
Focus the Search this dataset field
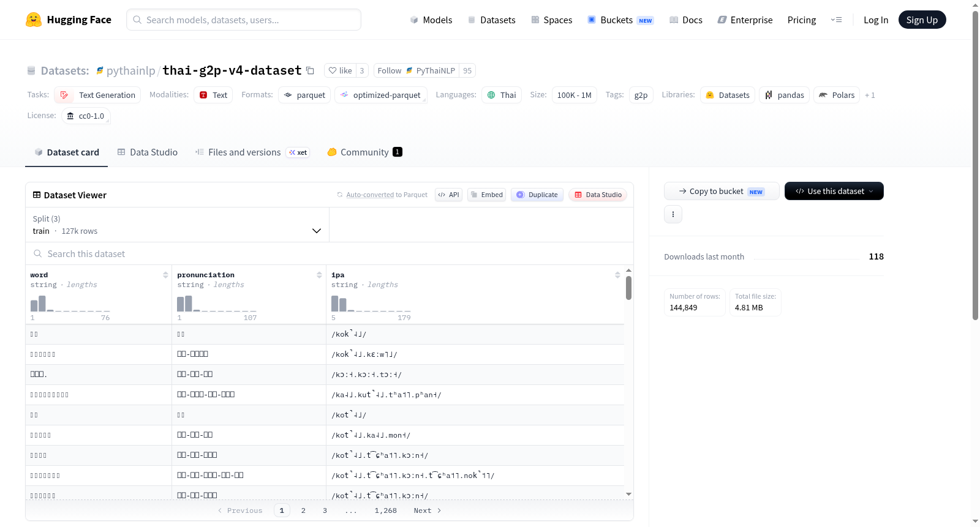pos(330,253)
